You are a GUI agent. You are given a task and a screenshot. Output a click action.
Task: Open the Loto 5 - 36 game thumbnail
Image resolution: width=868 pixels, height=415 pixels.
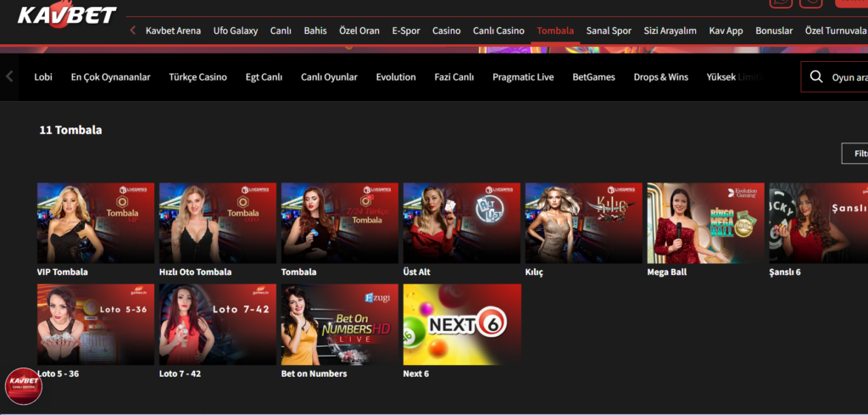96,325
